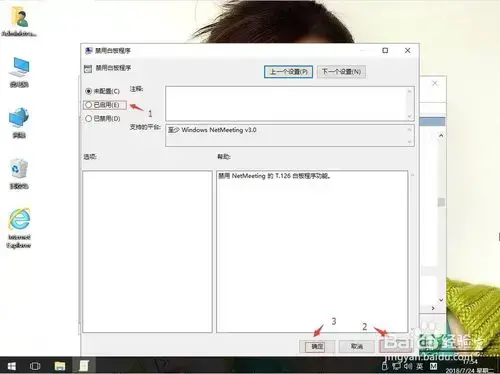This screenshot has width=500, height=374.
Task: Switch to the policy editor taskbar icon
Action: click(x=83, y=366)
